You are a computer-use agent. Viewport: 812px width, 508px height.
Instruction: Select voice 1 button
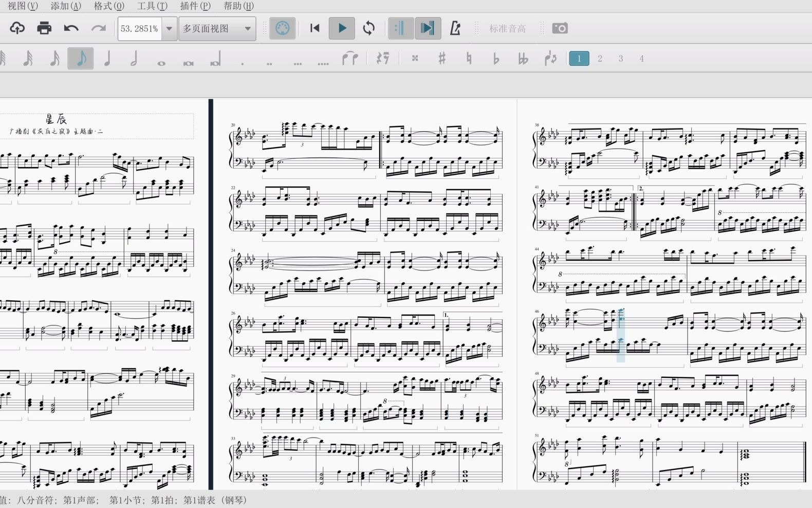coord(579,59)
